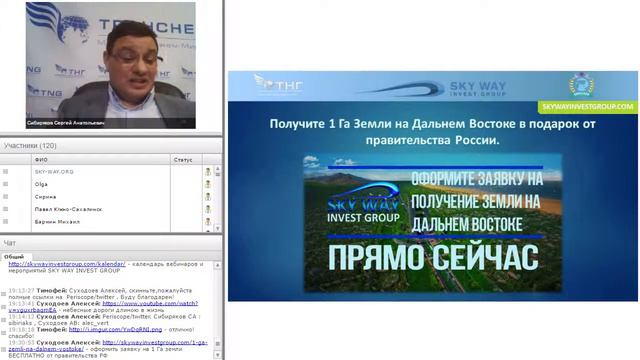Click message icon beside 19:14:12 Periscope message
Screen dimensions: 640x360
[x=4, y=320]
